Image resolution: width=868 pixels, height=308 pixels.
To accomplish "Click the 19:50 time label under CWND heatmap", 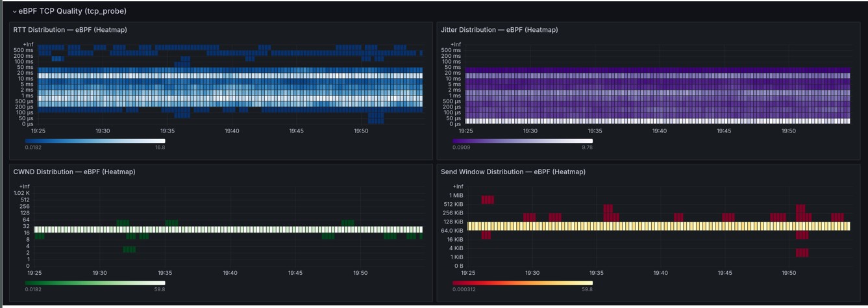I will pyautogui.click(x=359, y=273).
